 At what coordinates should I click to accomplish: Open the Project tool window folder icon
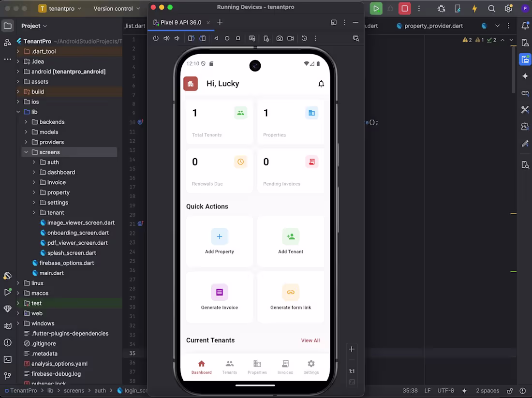[x=7, y=26]
